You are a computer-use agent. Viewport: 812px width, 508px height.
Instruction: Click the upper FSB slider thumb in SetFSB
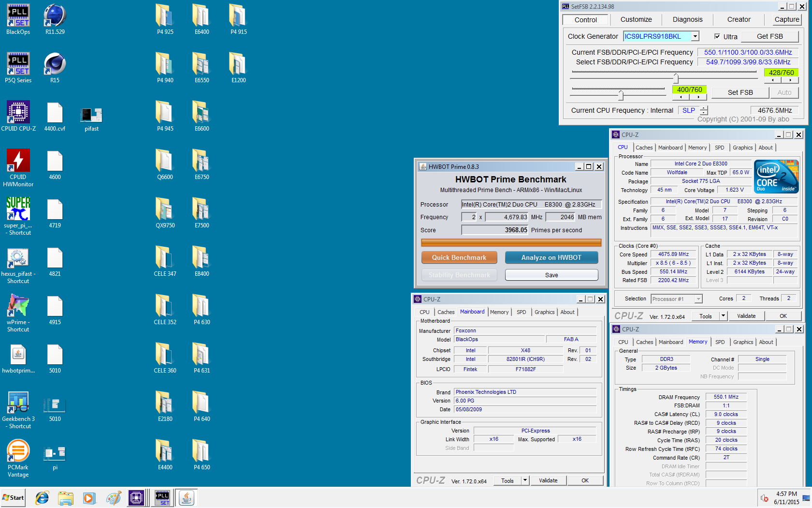point(676,78)
